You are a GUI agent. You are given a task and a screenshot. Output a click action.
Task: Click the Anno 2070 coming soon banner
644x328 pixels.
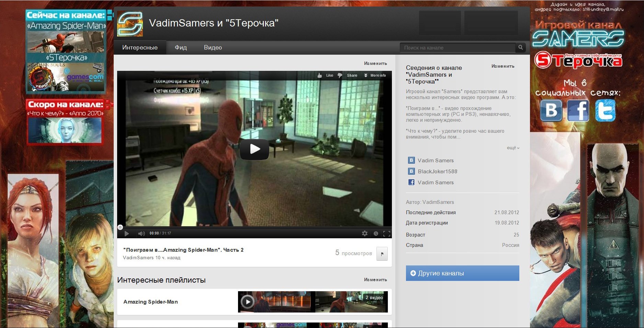[x=65, y=130]
